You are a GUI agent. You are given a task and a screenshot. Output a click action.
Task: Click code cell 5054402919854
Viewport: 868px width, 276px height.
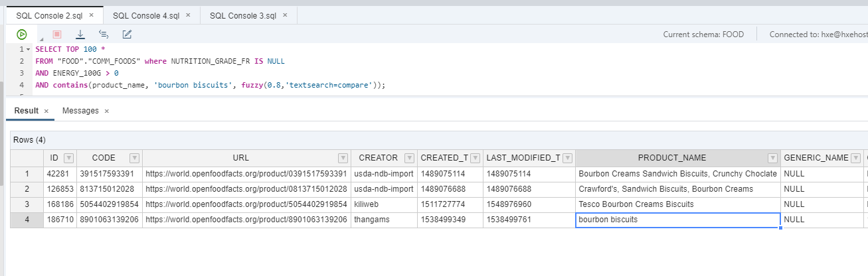pos(110,204)
